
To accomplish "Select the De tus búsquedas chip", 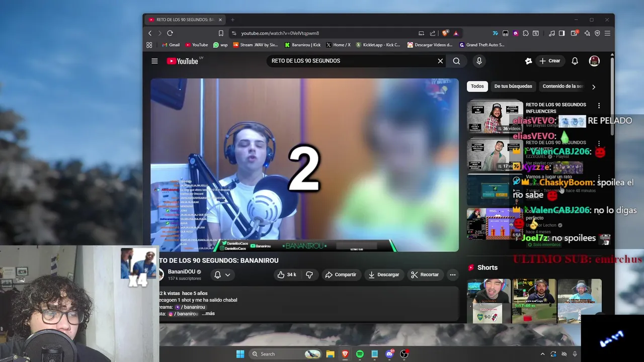I will pyautogui.click(x=513, y=86).
